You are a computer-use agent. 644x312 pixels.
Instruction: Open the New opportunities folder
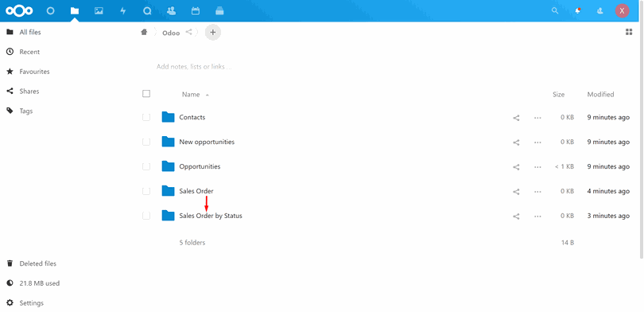207,142
